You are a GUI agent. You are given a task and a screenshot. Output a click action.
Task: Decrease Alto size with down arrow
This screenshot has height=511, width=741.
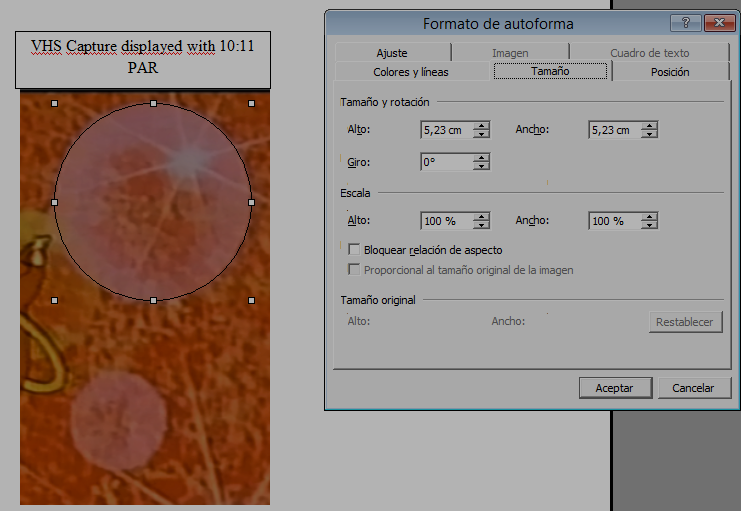pos(482,134)
